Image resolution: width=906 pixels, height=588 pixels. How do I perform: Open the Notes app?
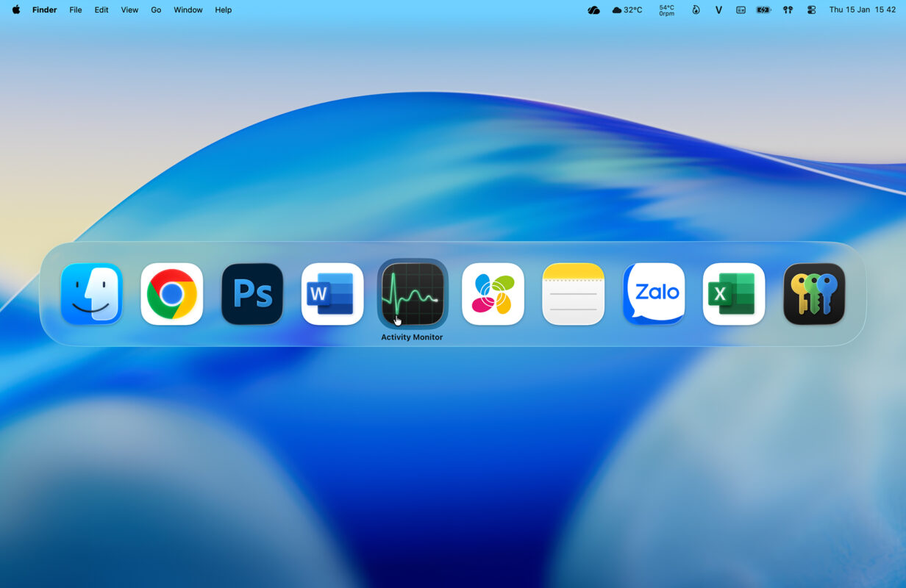[x=573, y=293]
